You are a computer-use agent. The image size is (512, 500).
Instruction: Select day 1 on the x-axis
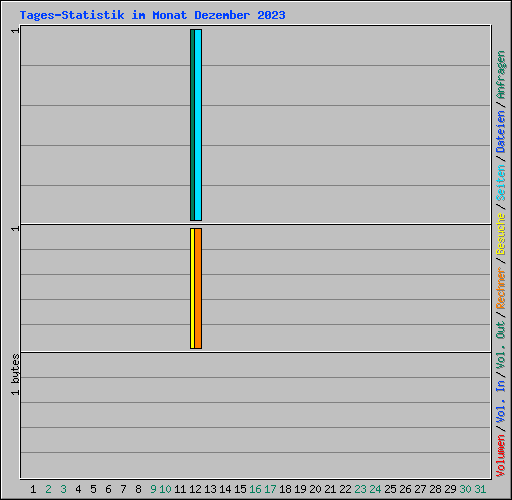point(33,489)
